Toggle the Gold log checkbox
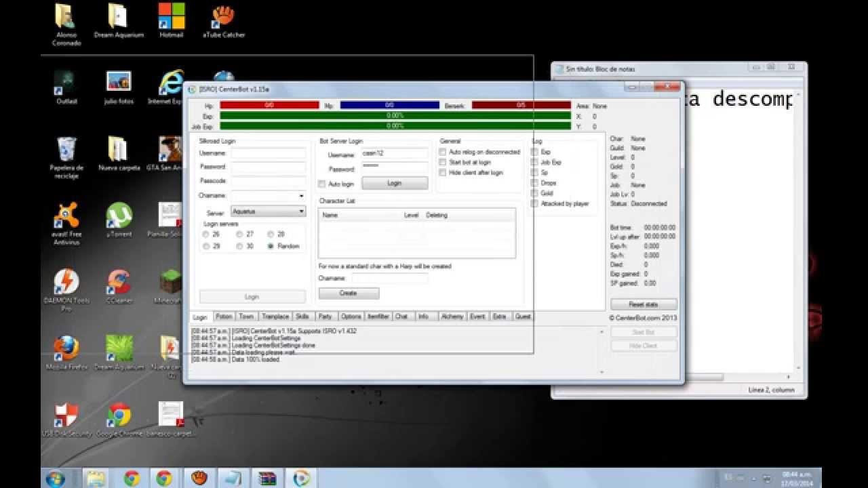The height and width of the screenshot is (488, 868). pos(534,193)
